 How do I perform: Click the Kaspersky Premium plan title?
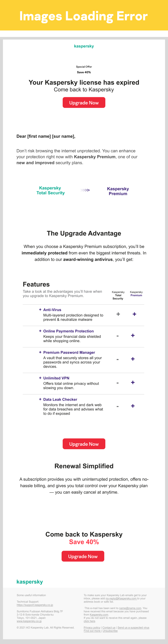point(118,191)
